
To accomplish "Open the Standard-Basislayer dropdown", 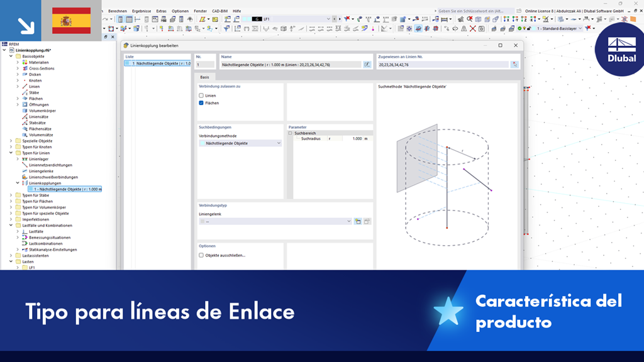I will [580, 28].
